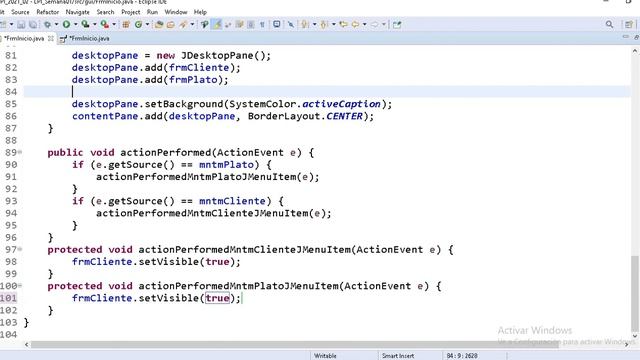
Task: Click the New Java Class icon
Action: point(138,25)
